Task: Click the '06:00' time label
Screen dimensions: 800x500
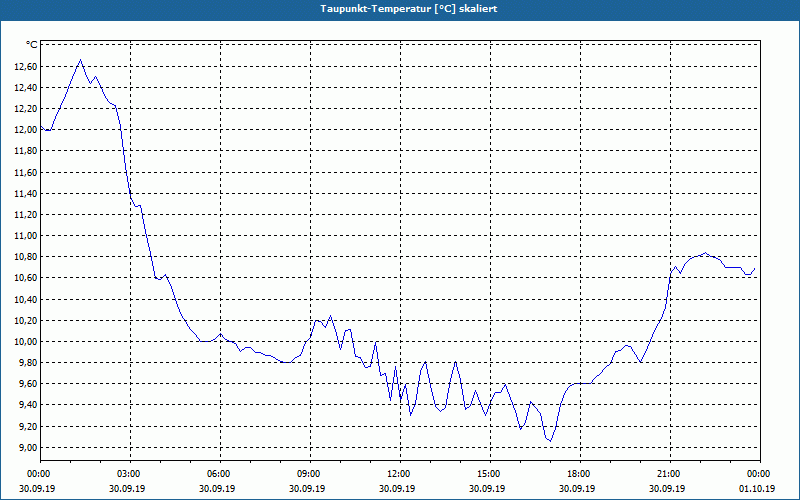Action: [x=220, y=474]
